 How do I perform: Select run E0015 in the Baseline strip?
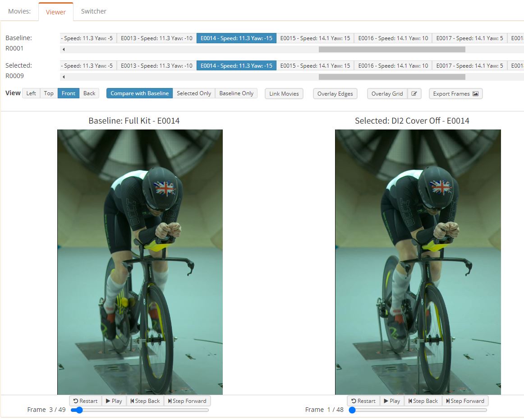[x=316, y=38]
